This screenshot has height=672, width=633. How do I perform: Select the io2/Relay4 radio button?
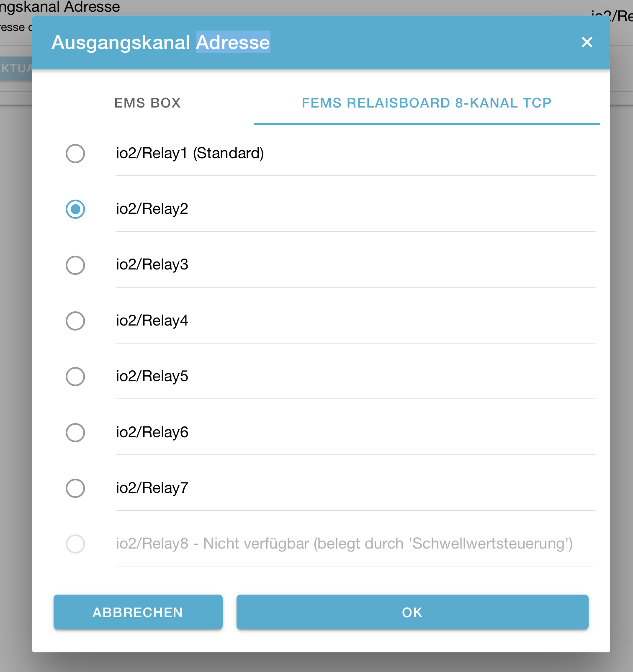point(75,321)
